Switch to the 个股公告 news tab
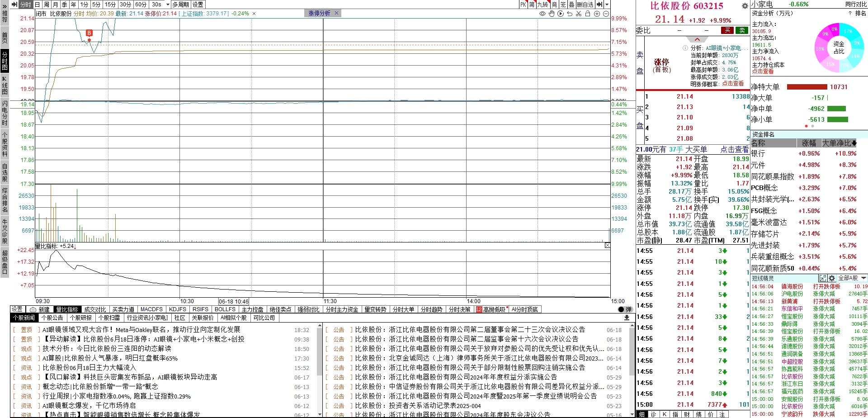Image resolution: width=868 pixels, height=418 pixels. (52, 318)
